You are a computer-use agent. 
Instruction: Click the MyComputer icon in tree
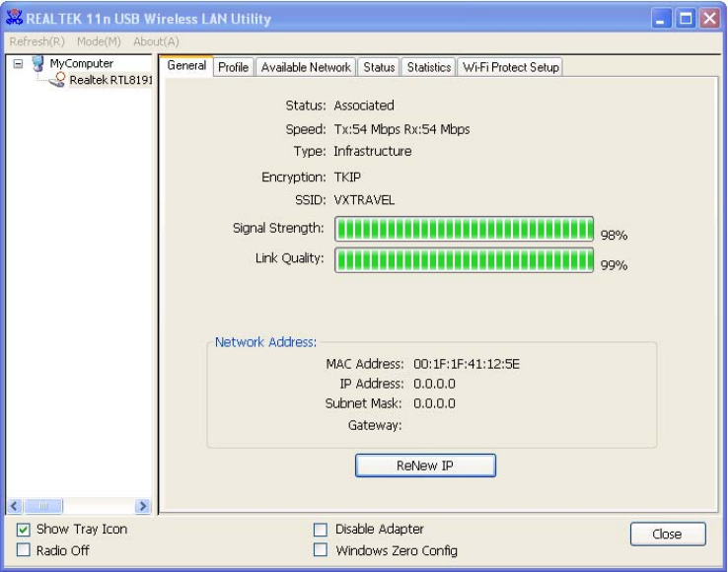point(38,63)
